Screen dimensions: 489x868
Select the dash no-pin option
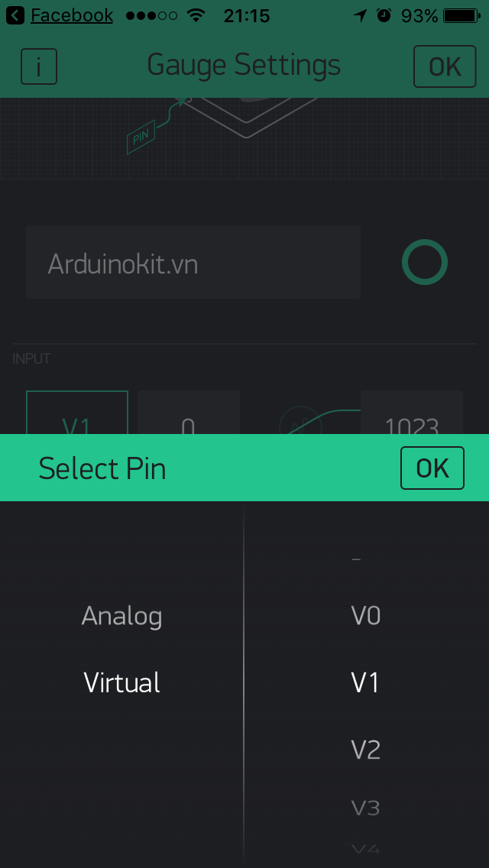pos(356,559)
